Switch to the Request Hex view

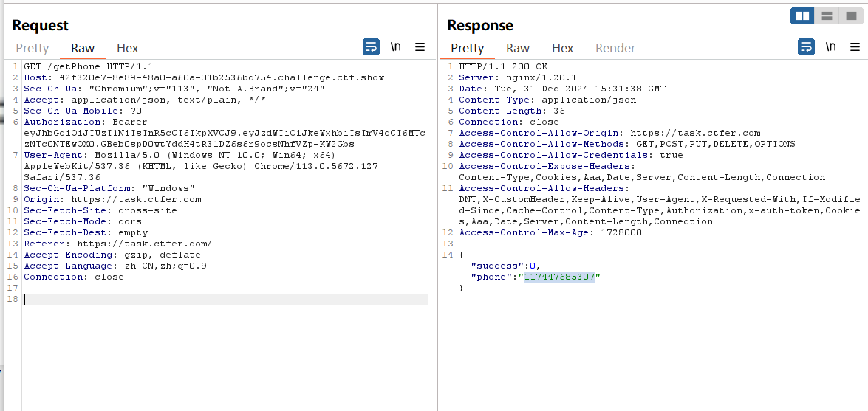[x=127, y=48]
